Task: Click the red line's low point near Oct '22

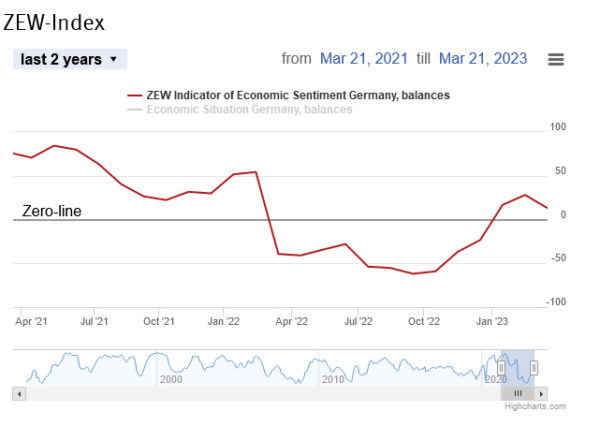Action: (x=412, y=273)
